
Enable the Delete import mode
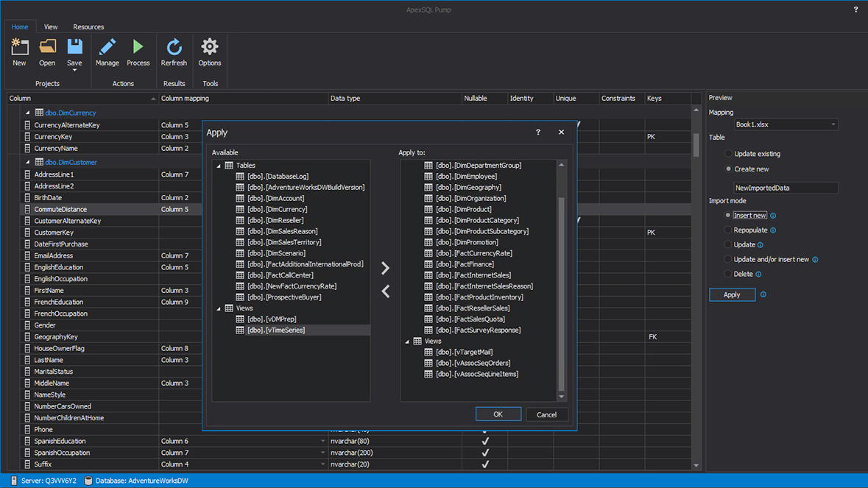(x=728, y=274)
